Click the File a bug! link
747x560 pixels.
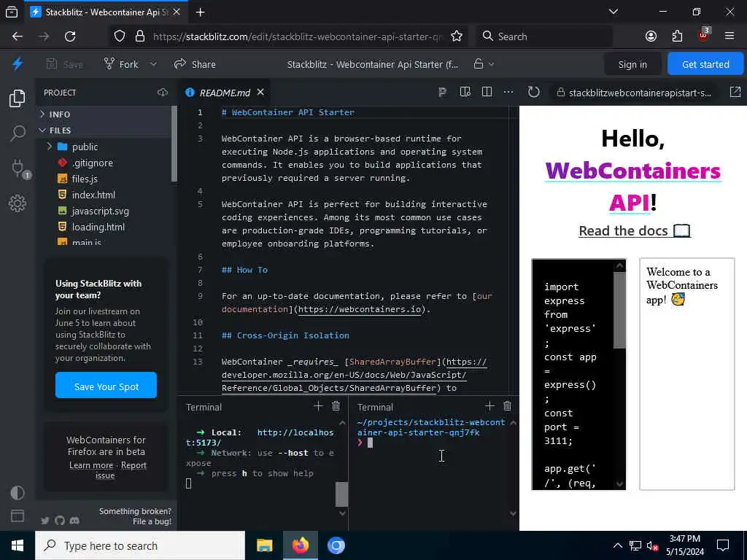tap(152, 521)
